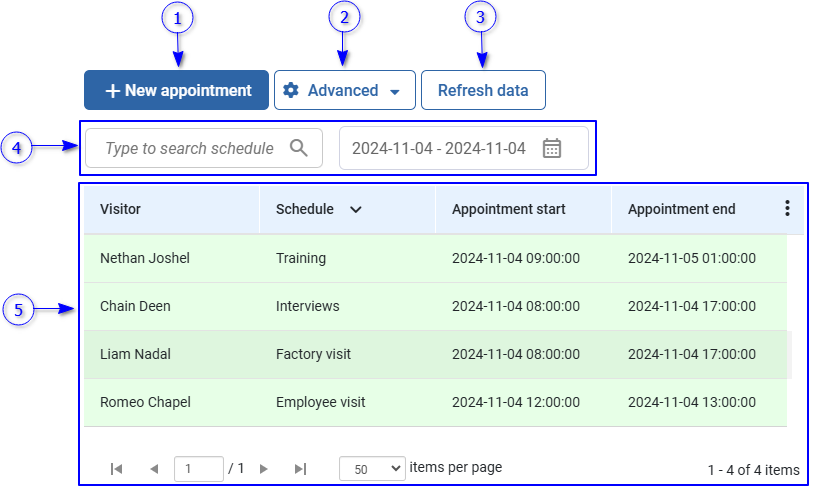This screenshot has width=818, height=498.
Task: Expand the Advanced dropdown menu
Action: pos(394,91)
